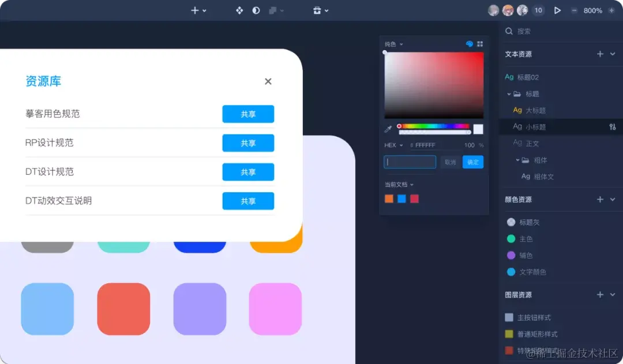Click the FFFFFF hex value field
623x364 pixels.
point(425,145)
